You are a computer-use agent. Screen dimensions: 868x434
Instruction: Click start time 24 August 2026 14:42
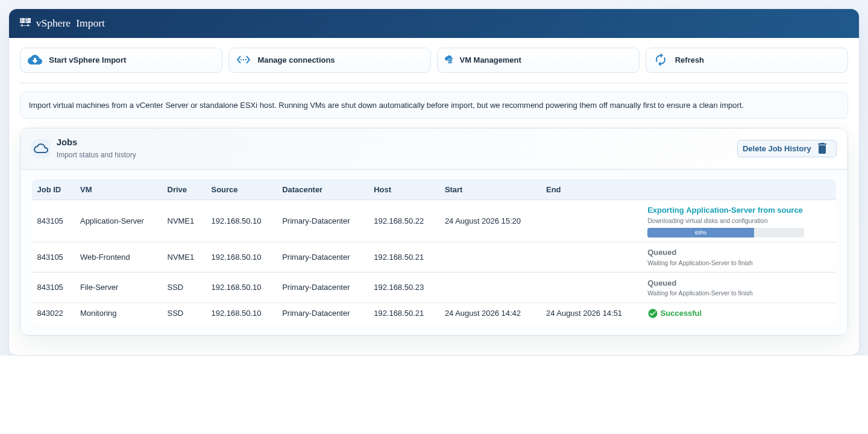point(483,313)
